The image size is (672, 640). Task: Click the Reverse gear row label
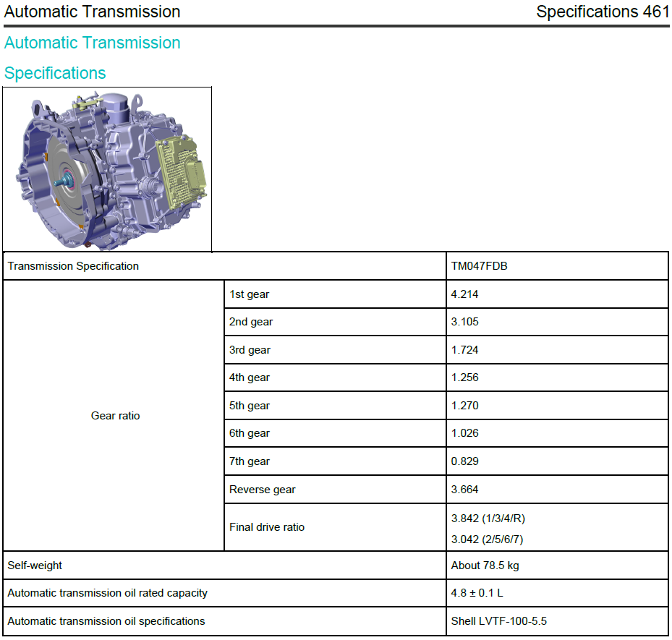(x=263, y=490)
